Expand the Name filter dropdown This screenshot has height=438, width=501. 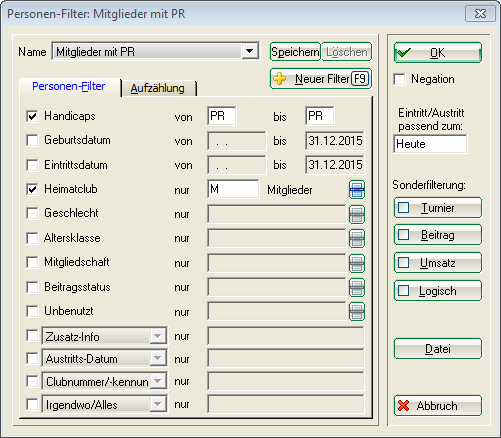point(249,51)
